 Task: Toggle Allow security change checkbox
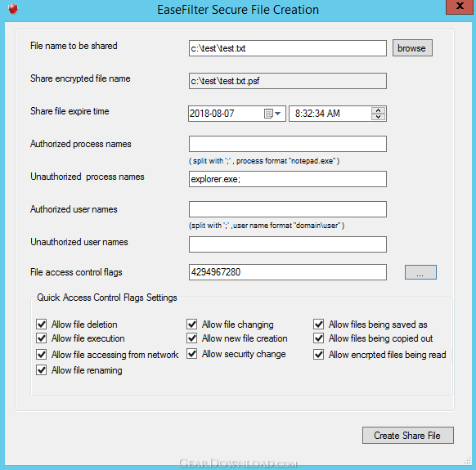(192, 353)
